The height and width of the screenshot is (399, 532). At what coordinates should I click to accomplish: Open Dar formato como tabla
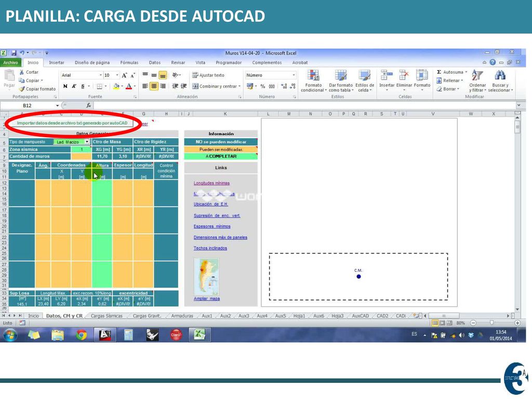[341, 81]
